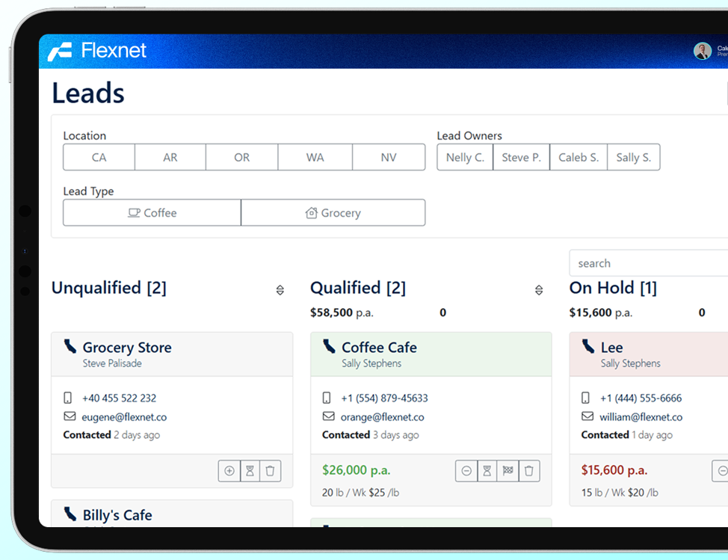728x560 pixels.
Task: Unqualify Coffee Cafe with the minus icon
Action: 466,471
